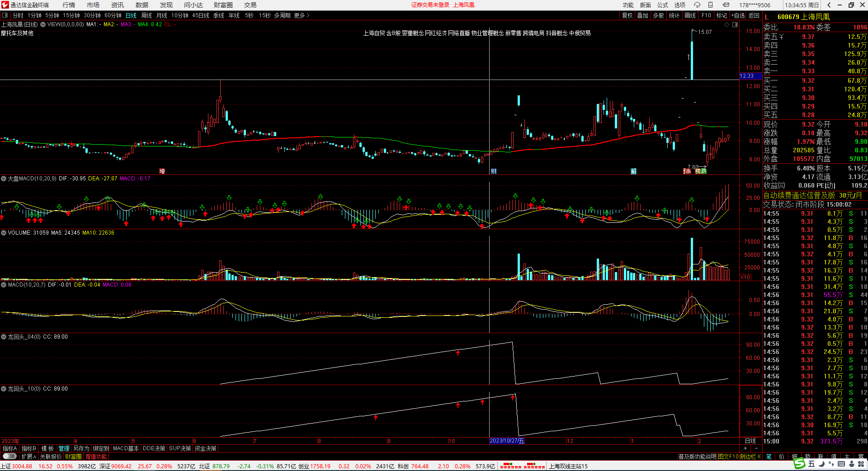Open the input method soft keyboard icon

coord(841,464)
